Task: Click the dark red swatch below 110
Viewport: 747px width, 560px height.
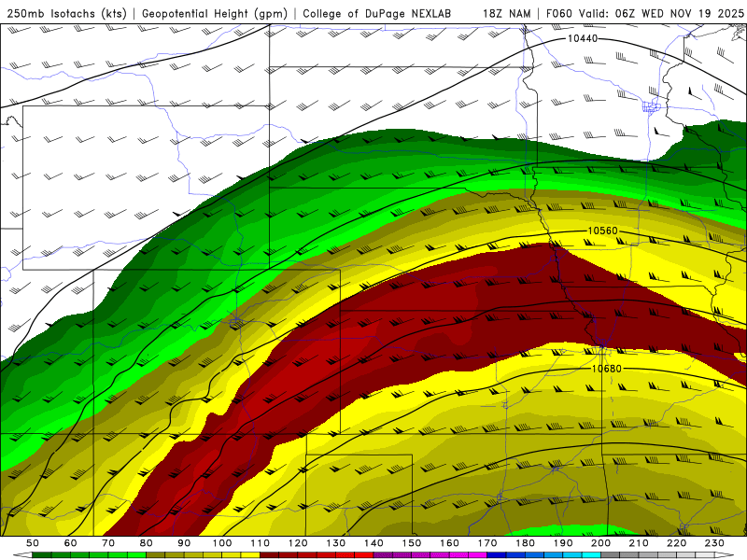Action: (x=269, y=555)
